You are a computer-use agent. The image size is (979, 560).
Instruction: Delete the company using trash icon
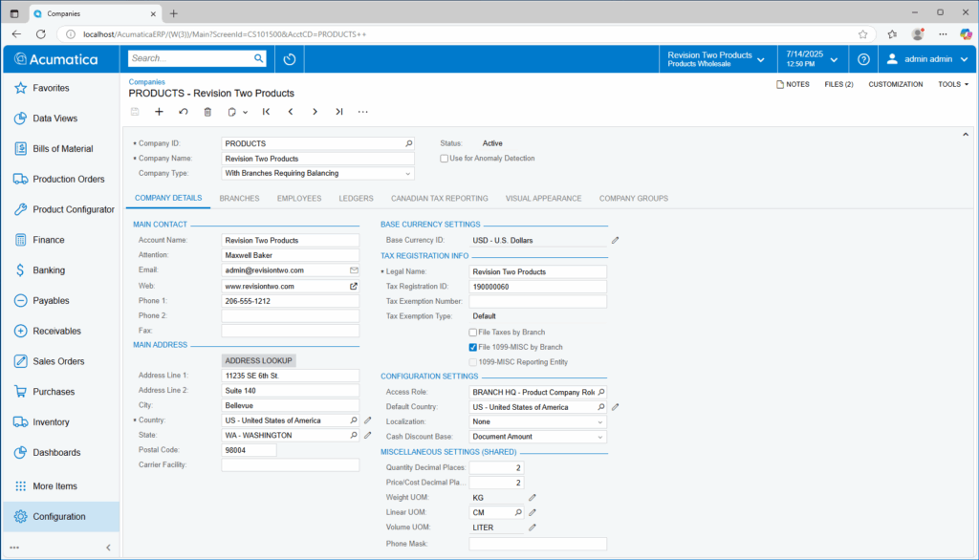pyautogui.click(x=207, y=112)
